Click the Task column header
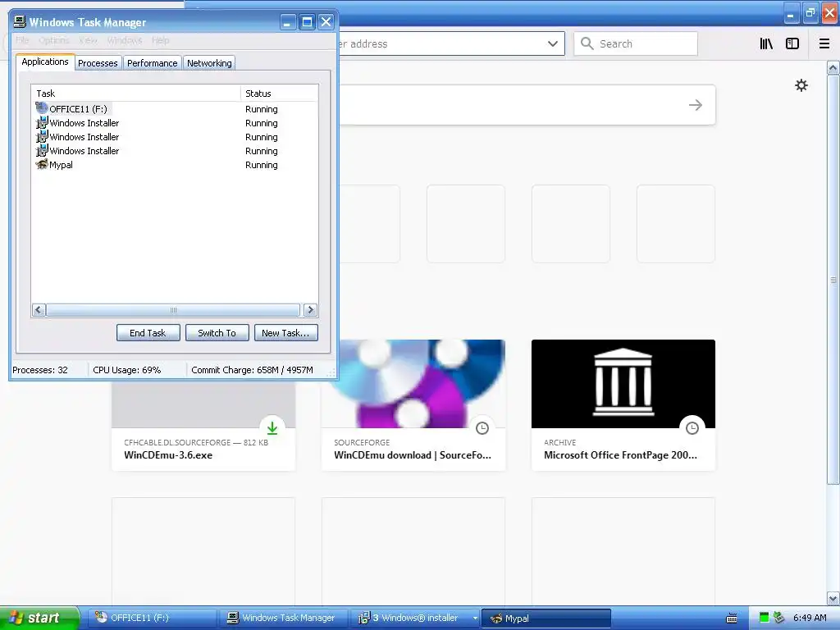 tap(136, 94)
